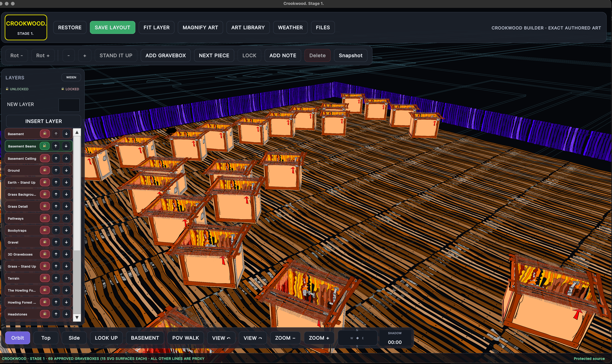Image resolution: width=612 pixels, height=364 pixels.
Task: Toggle the lock on the Ground layer
Action: click(45, 170)
